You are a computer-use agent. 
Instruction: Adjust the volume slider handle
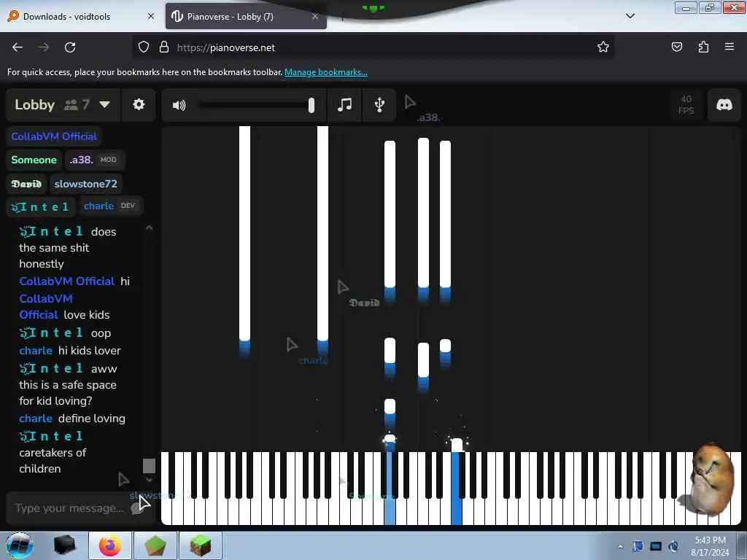click(311, 105)
